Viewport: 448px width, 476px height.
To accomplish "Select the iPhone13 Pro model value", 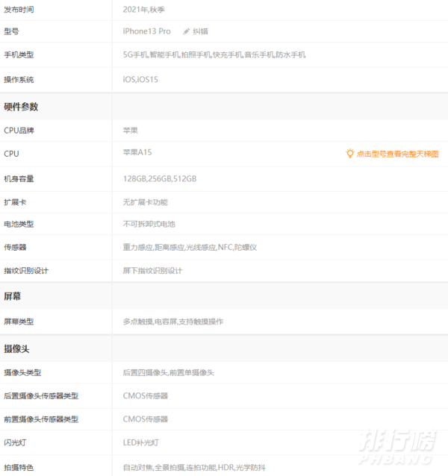I will pyautogui.click(x=146, y=31).
